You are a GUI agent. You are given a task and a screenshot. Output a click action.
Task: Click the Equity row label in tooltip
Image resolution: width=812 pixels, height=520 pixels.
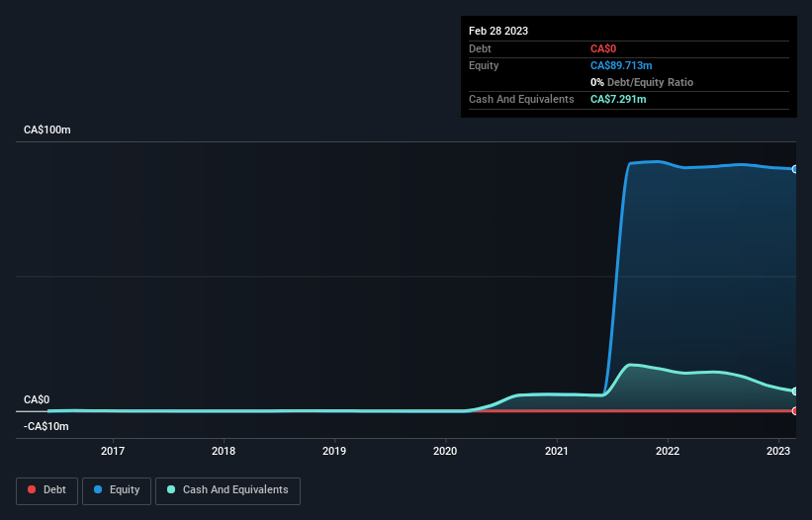tap(484, 65)
